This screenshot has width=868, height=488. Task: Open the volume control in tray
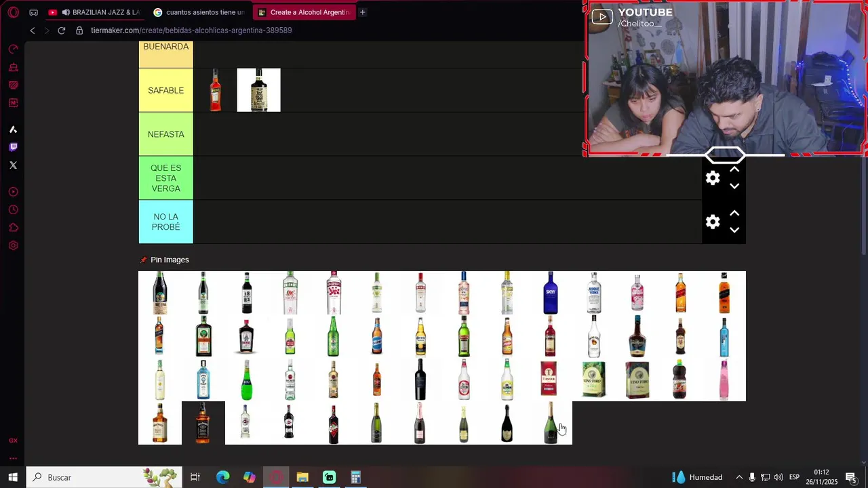pyautogui.click(x=778, y=477)
